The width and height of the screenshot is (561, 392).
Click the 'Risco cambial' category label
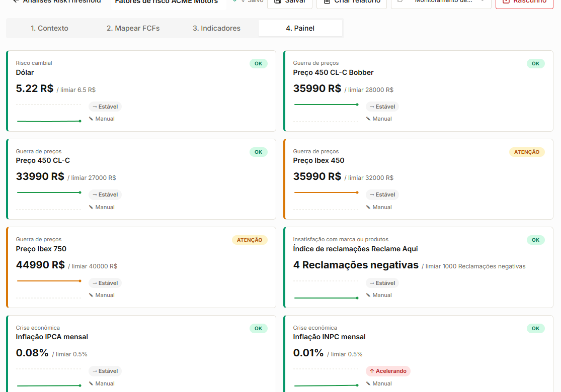(34, 63)
